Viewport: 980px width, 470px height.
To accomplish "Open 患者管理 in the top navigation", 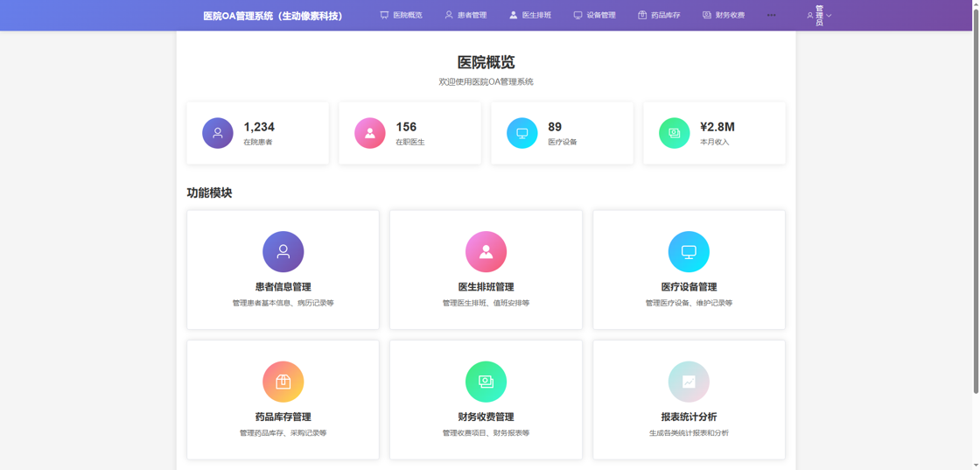I will click(465, 15).
